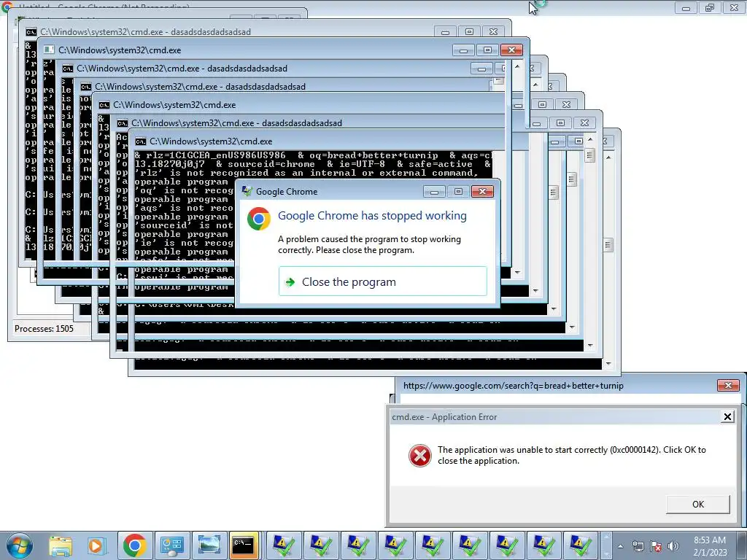Open the Windows Start menu orb
Screen dimensions: 747x560
(x=20, y=545)
